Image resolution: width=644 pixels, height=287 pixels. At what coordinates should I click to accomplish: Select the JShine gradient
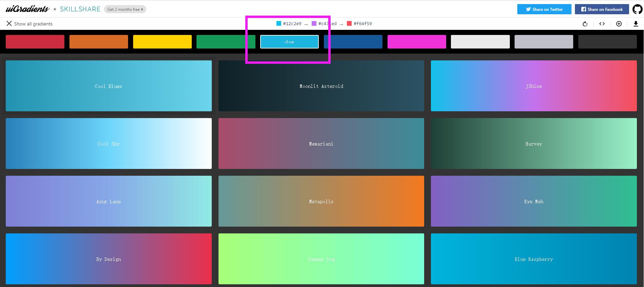pos(534,86)
